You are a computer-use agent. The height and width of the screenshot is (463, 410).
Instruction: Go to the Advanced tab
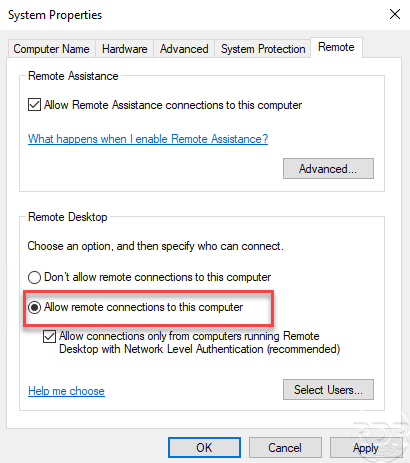(184, 49)
